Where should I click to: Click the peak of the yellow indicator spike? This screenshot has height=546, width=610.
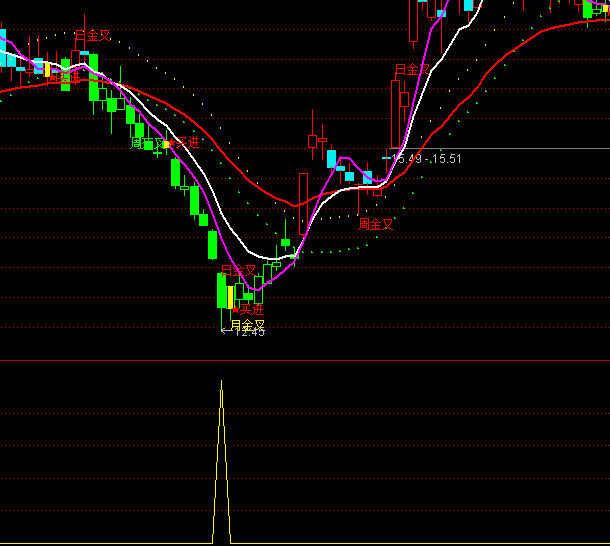coord(222,382)
